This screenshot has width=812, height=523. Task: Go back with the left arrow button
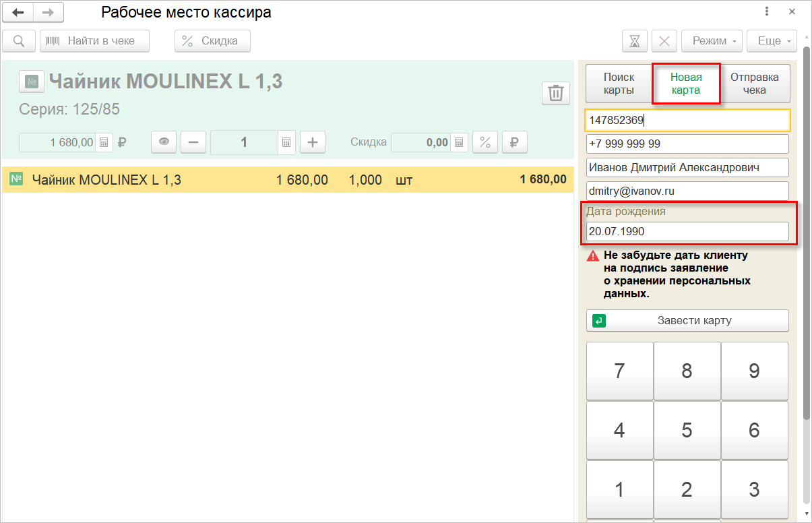[x=18, y=12]
